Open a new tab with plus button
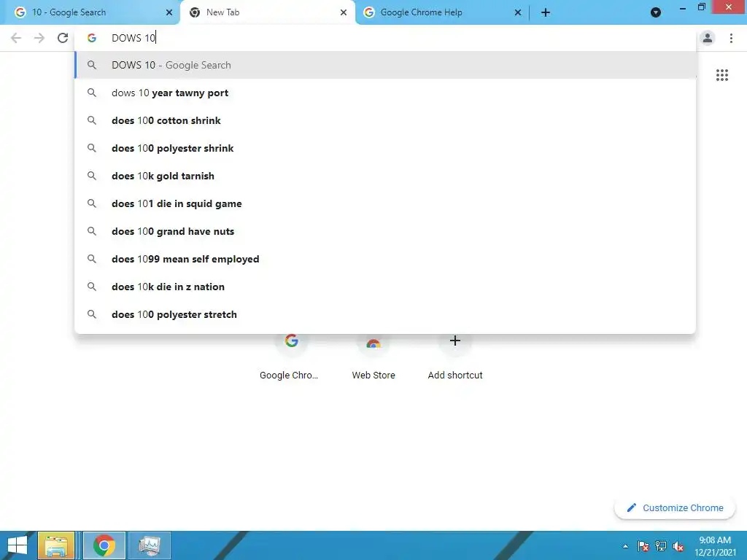 (546, 12)
